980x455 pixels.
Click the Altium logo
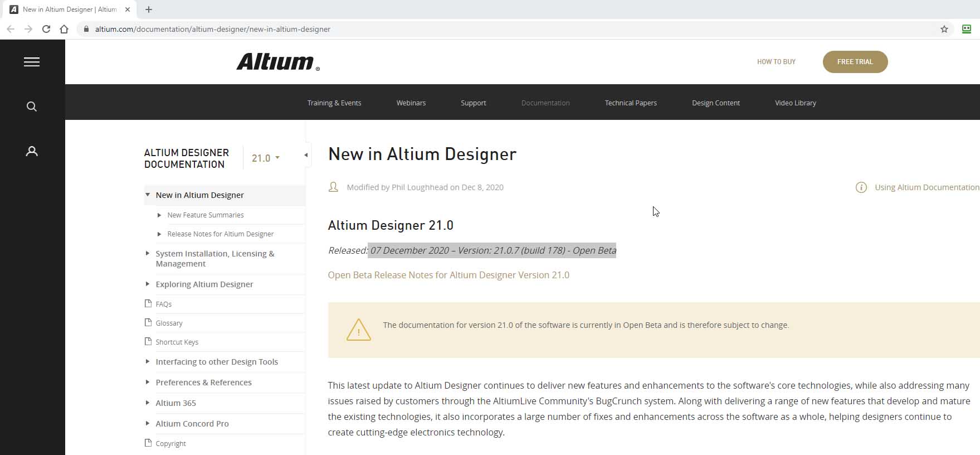[277, 62]
